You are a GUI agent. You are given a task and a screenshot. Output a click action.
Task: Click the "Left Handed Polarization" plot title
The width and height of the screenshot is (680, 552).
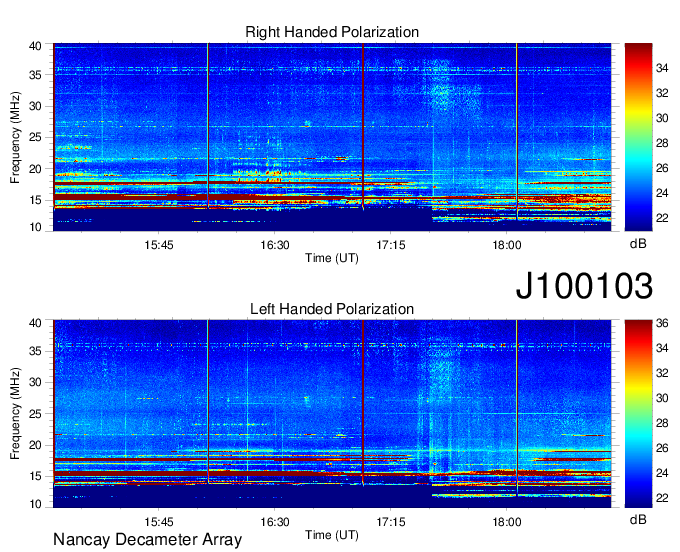(332, 309)
